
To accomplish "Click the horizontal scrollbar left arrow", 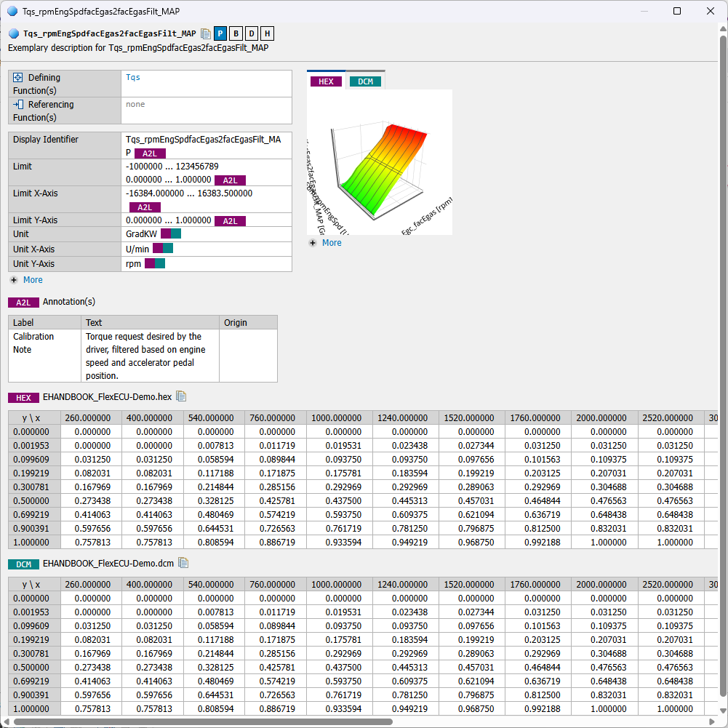I will 6,722.
